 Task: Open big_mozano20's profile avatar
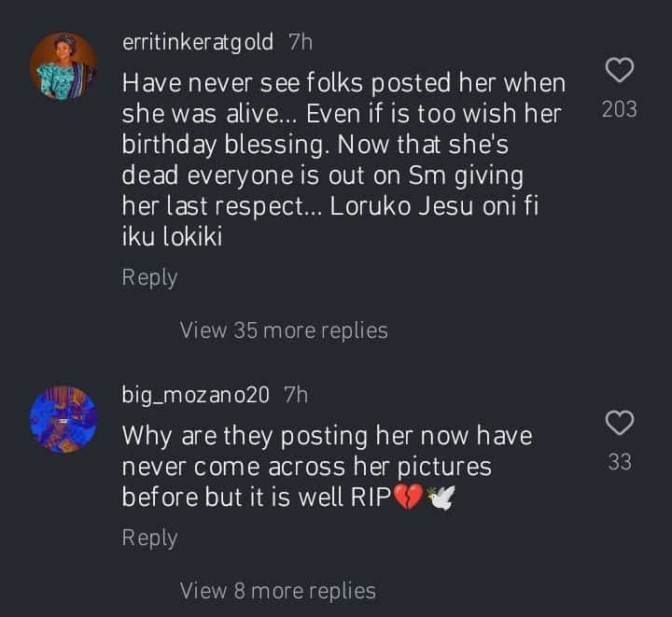point(63,418)
